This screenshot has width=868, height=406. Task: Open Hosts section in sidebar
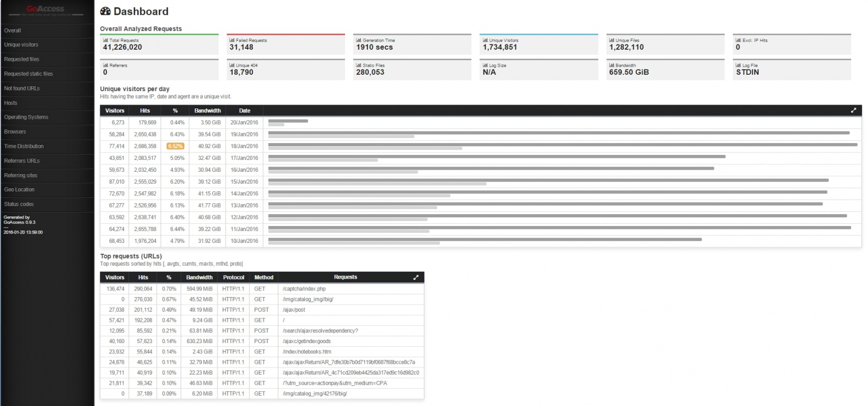pos(47,103)
